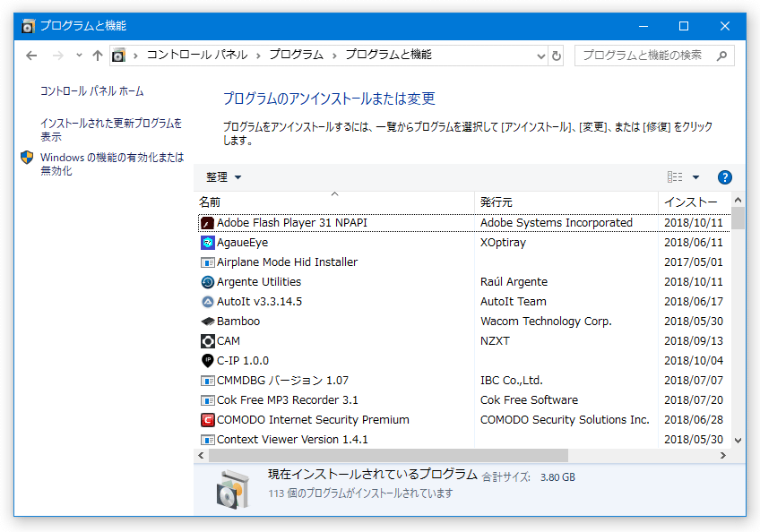The image size is (760, 532).
Task: Open コントロール パネル ホーム link
Action: pos(92,91)
